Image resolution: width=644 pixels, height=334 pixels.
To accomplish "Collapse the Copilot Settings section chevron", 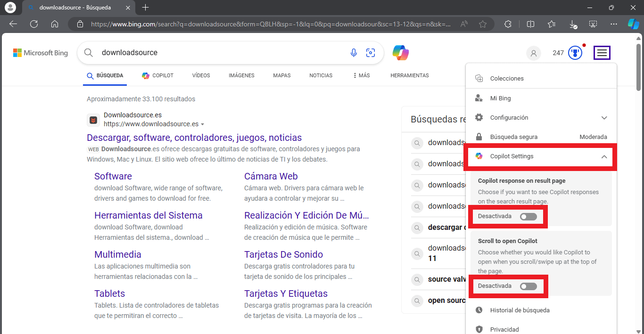I will pyautogui.click(x=604, y=156).
